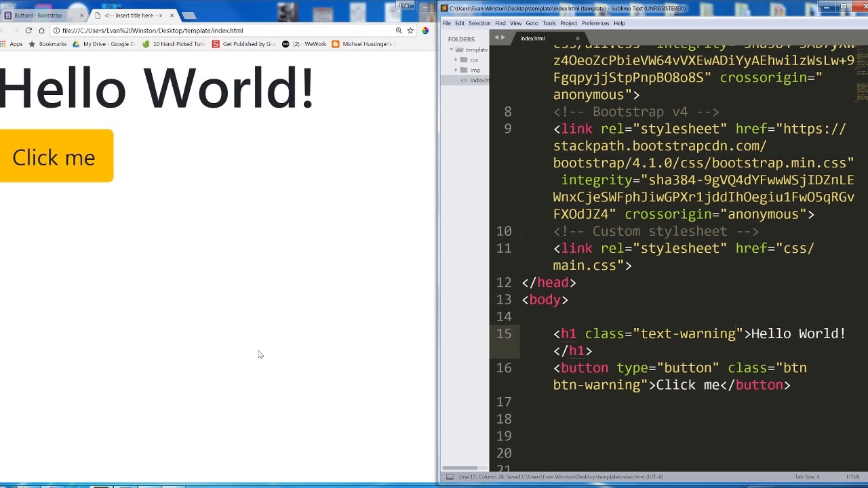The image size is (868, 488).
Task: Open the Project menu
Action: (x=568, y=23)
